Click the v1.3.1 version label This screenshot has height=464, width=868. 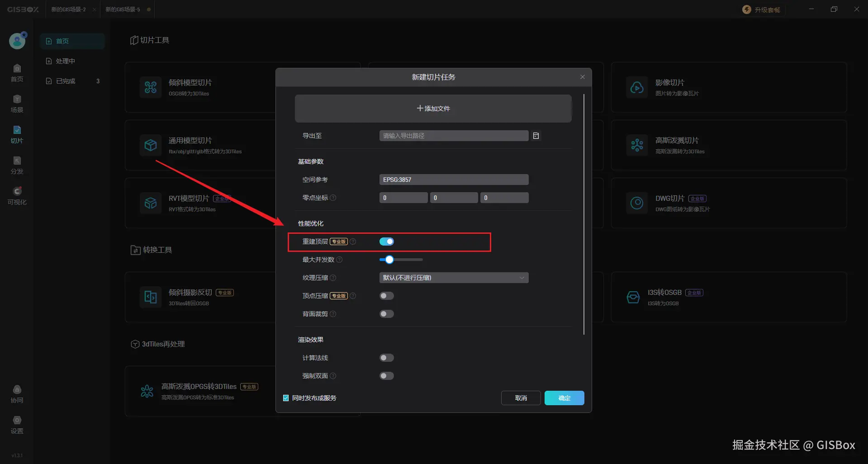[x=17, y=455]
